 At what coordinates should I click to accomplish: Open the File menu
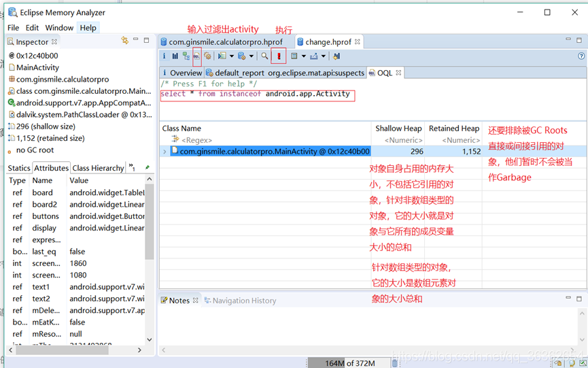click(13, 28)
